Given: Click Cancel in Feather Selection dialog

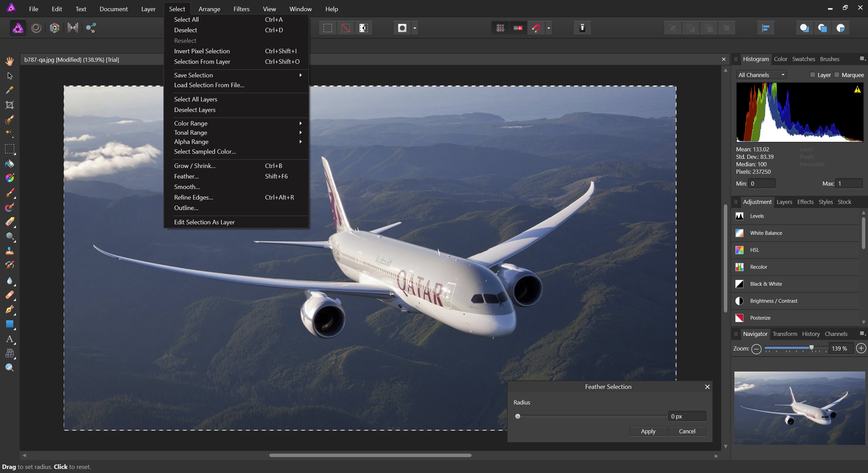Looking at the screenshot, I should 687,431.
